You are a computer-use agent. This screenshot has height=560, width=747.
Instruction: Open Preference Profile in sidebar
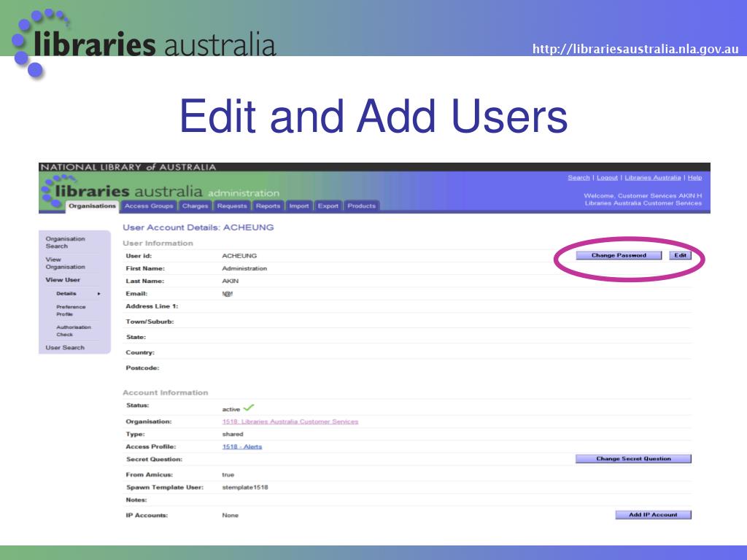click(71, 311)
